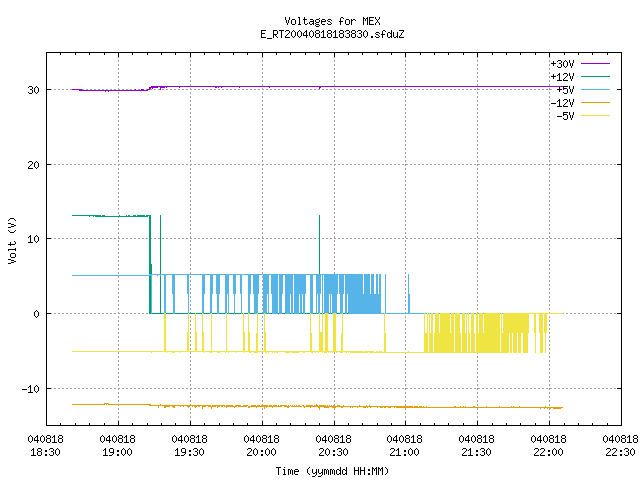
Task: Click the x-axis label 040818 21:00
Action: [x=404, y=446]
